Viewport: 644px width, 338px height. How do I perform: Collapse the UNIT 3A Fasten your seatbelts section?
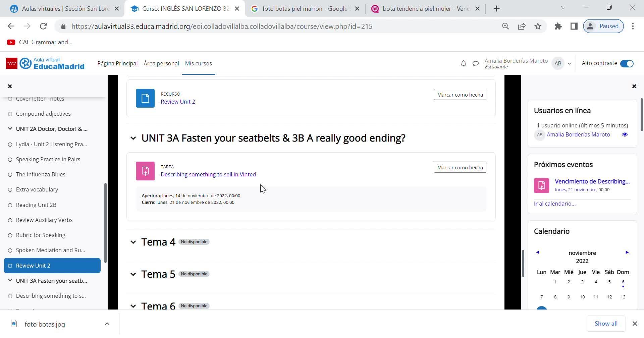133,138
